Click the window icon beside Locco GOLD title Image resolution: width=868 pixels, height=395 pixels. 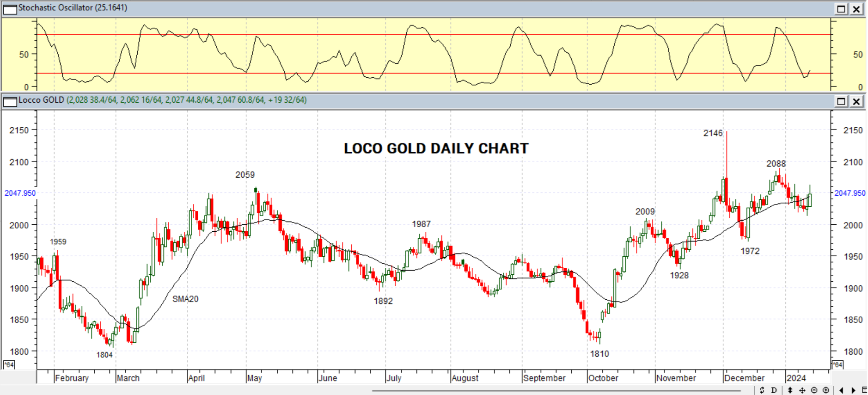coord(10,101)
